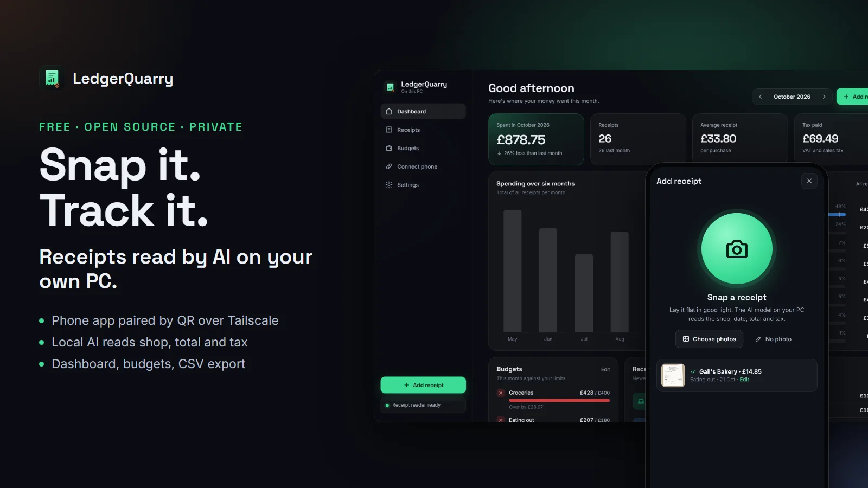
Task: Click the red X icon beside Groceries
Action: [x=501, y=393]
